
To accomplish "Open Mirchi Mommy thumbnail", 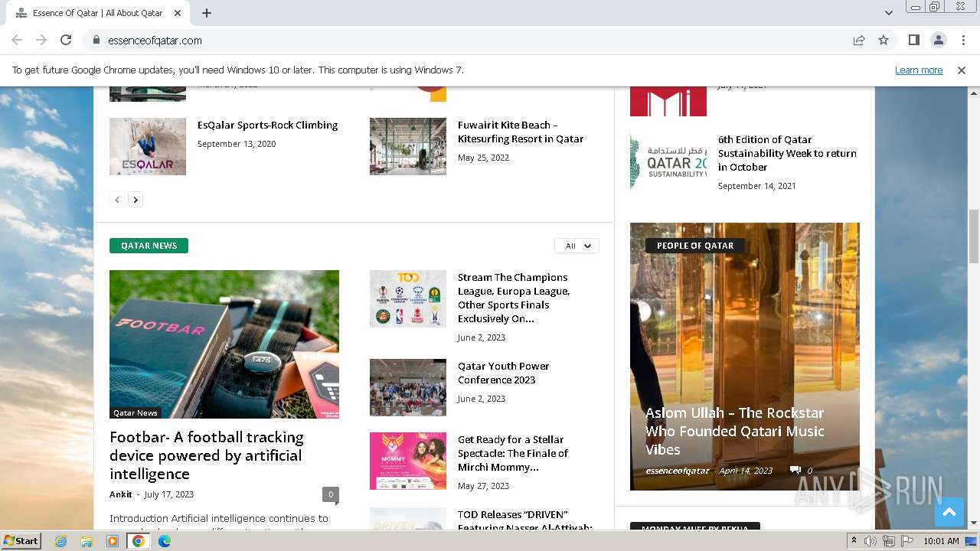I will click(408, 461).
